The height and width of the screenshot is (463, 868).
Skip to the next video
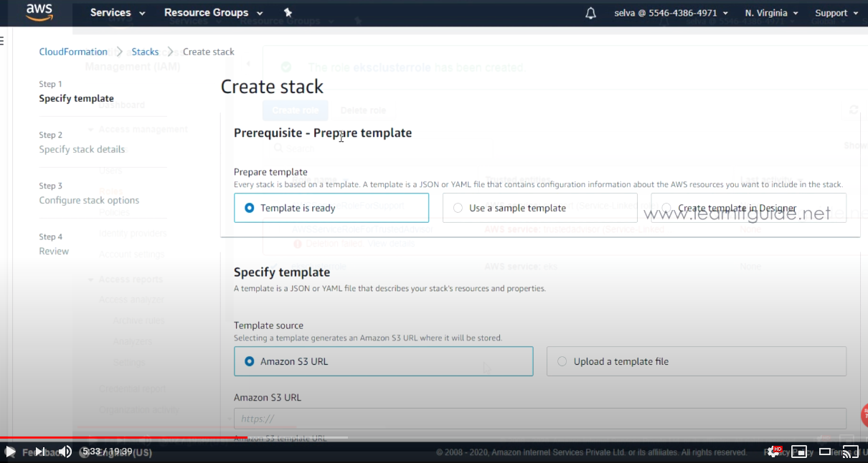point(40,452)
